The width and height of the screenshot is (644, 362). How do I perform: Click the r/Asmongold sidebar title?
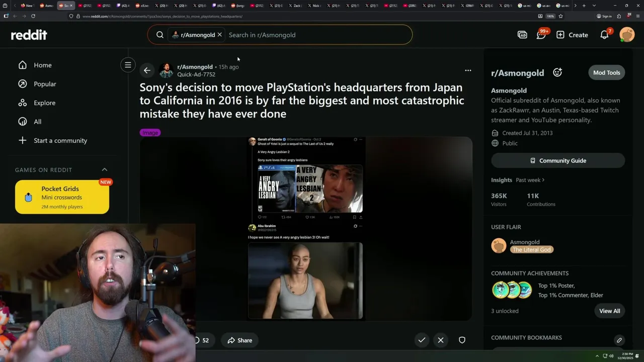coord(517,73)
